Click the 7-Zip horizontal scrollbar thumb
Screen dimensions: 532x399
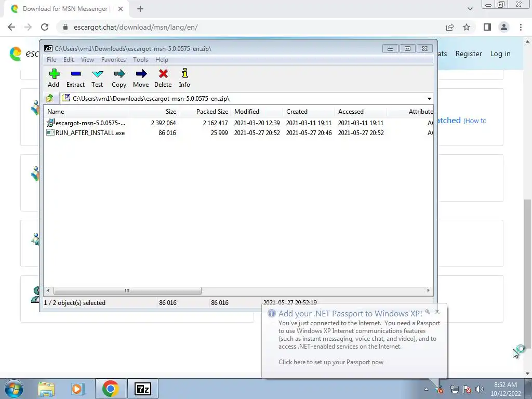click(127, 290)
